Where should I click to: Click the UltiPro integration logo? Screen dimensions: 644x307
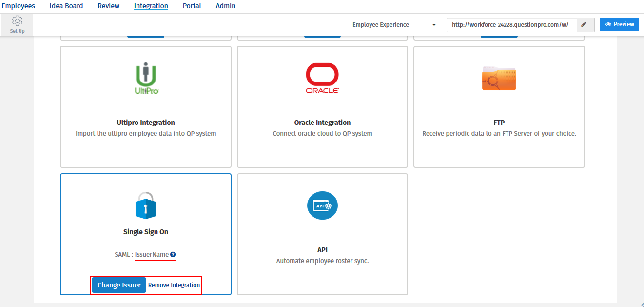(145, 77)
